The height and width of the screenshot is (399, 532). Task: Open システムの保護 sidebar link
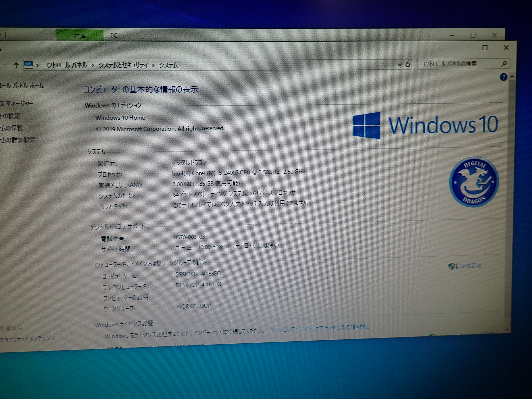coord(12,128)
